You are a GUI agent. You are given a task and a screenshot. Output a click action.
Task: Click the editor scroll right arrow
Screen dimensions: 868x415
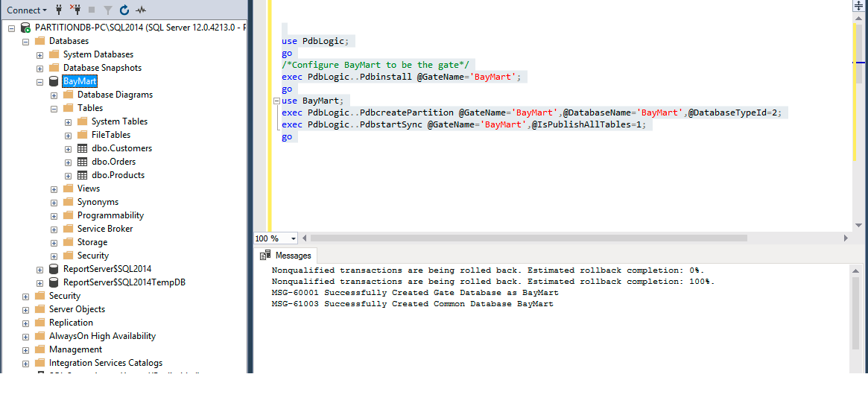(x=846, y=238)
